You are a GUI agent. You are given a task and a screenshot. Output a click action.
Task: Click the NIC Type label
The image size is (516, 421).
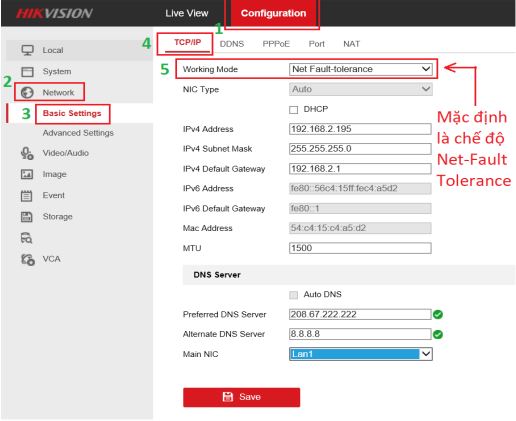click(x=201, y=90)
